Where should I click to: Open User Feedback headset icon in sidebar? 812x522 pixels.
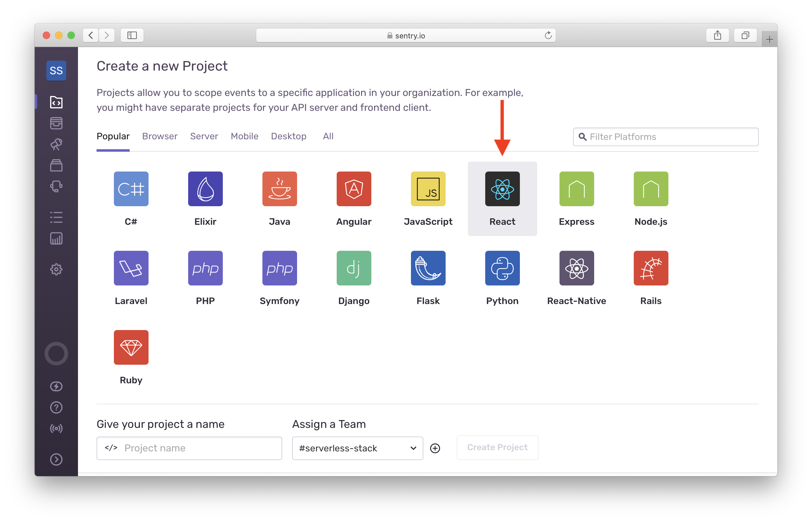pos(56,186)
